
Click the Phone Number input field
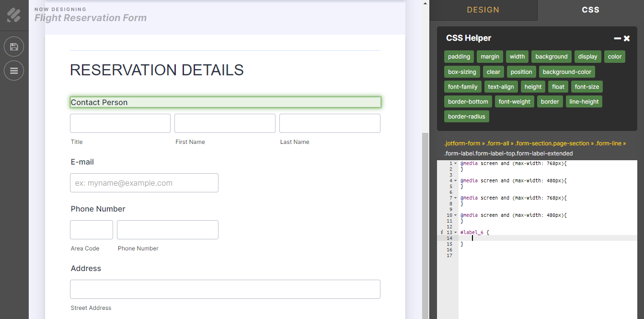point(168,230)
